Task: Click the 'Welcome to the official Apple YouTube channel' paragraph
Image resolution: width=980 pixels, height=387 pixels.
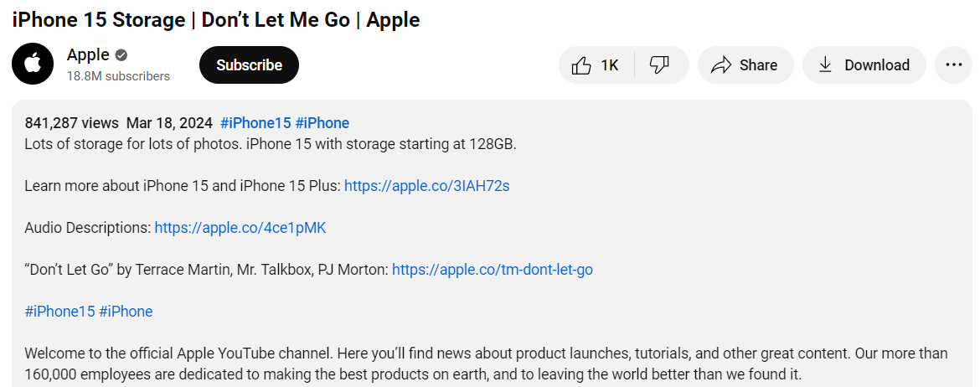Action: click(487, 364)
